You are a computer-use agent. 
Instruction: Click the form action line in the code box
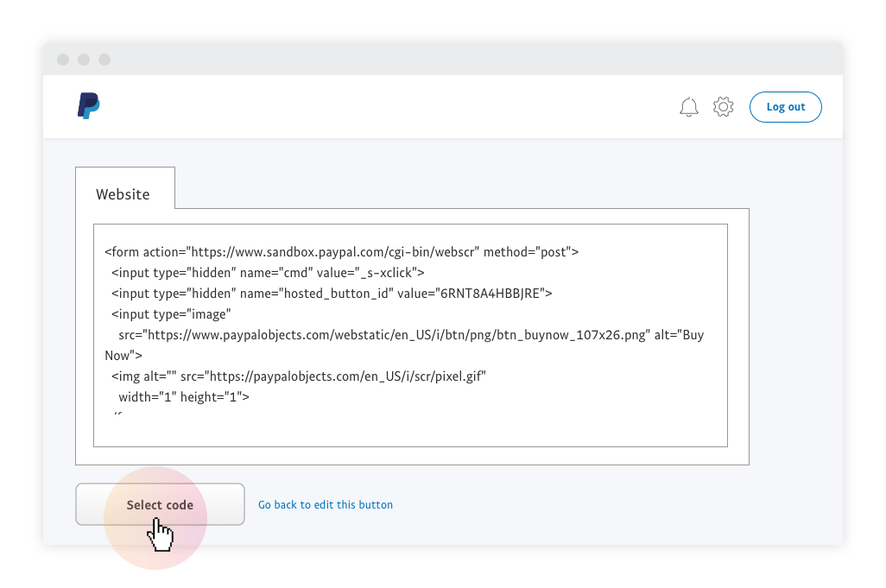(341, 252)
